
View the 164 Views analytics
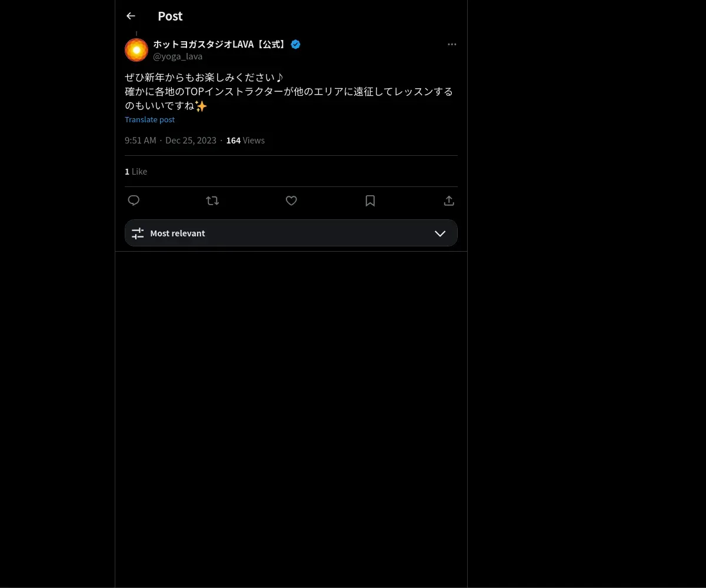pos(245,140)
